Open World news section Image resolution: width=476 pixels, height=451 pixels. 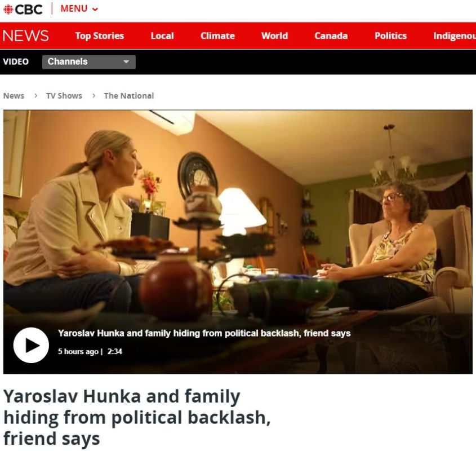275,36
